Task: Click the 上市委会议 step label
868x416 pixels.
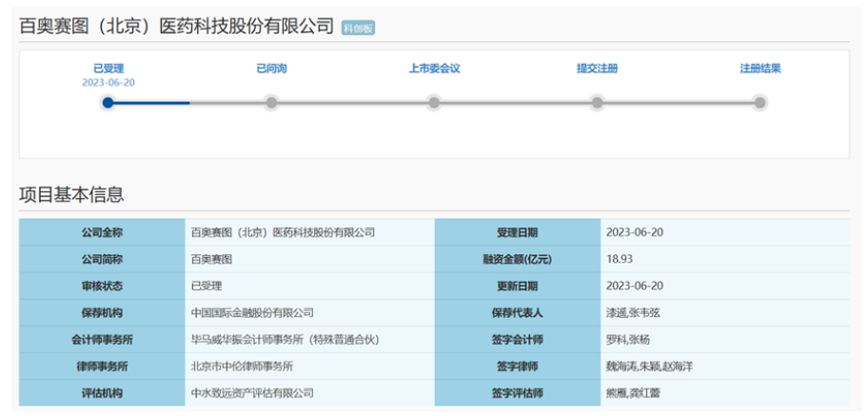Action: coord(434,69)
